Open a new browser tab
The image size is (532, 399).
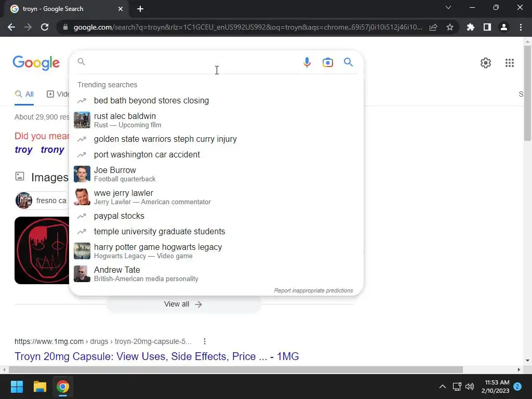(140, 9)
